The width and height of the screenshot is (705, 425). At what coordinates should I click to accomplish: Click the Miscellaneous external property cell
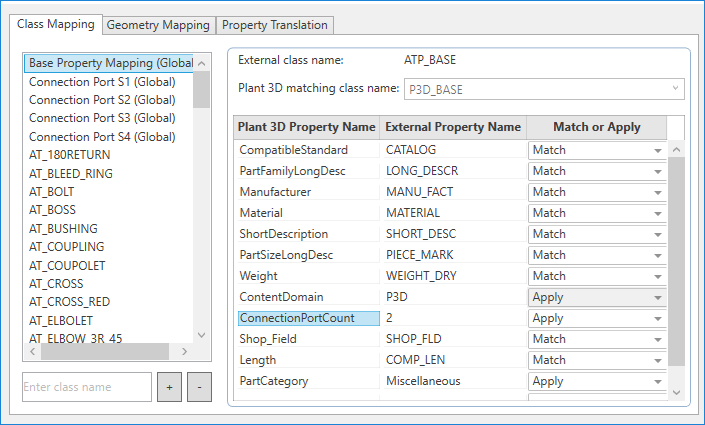click(455, 381)
